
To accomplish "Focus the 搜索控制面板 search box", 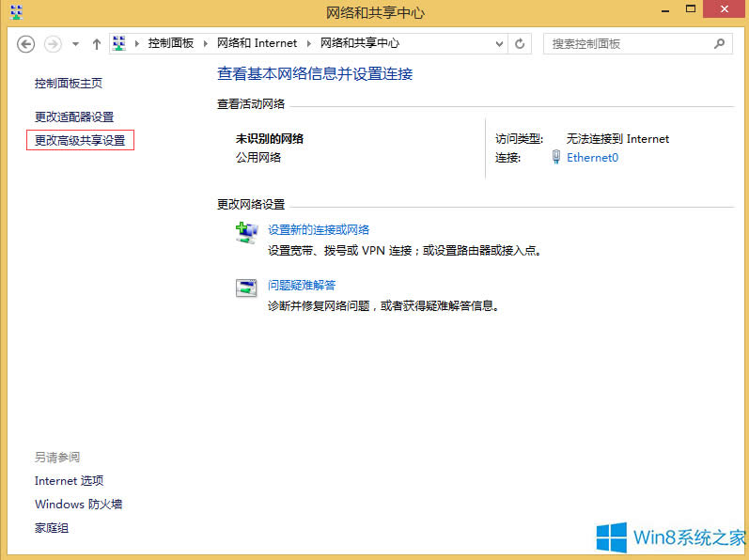I will tap(625, 43).
